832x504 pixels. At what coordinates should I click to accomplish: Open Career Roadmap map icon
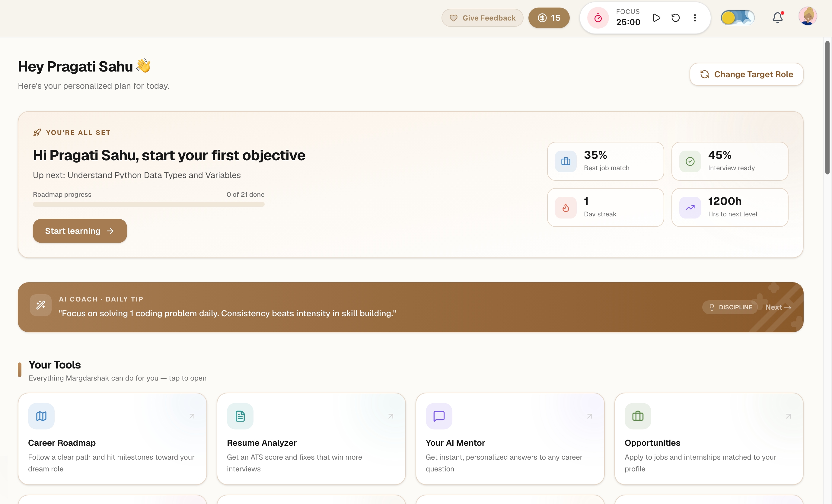pyautogui.click(x=41, y=416)
